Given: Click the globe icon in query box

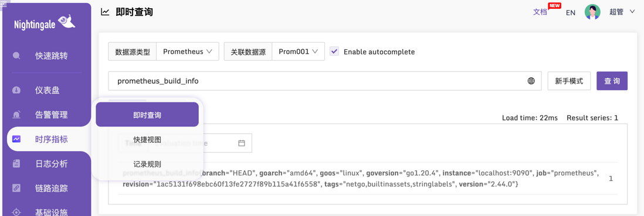Looking at the screenshot, I should click(531, 81).
